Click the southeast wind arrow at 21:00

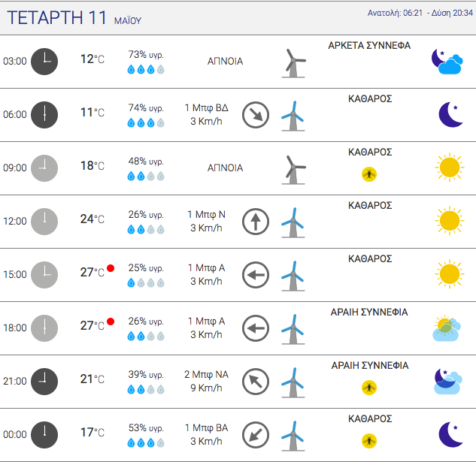[256, 382]
